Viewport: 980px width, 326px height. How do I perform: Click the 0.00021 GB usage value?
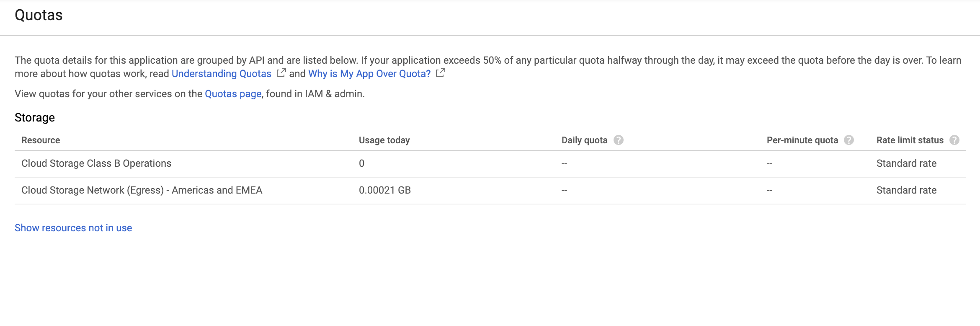(384, 190)
